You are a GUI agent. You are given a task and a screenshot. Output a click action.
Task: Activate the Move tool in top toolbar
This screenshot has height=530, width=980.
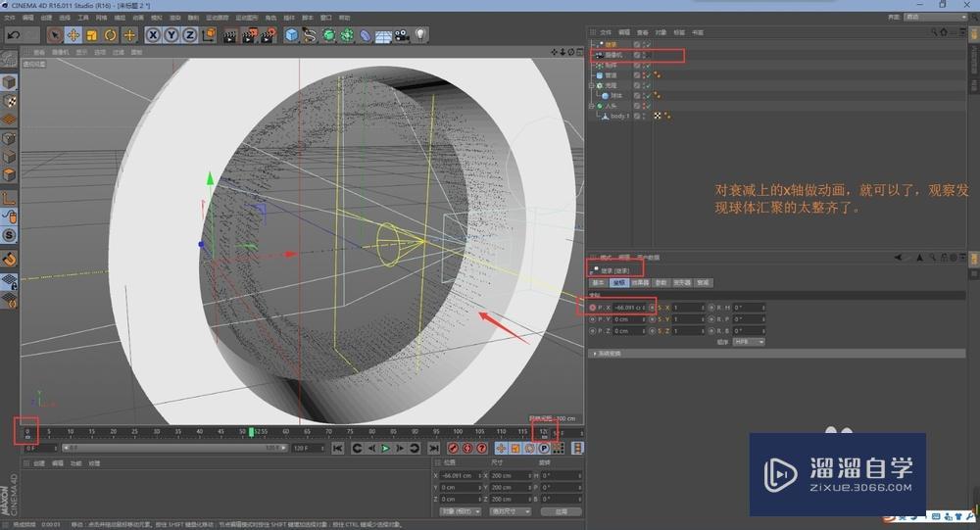(73, 35)
